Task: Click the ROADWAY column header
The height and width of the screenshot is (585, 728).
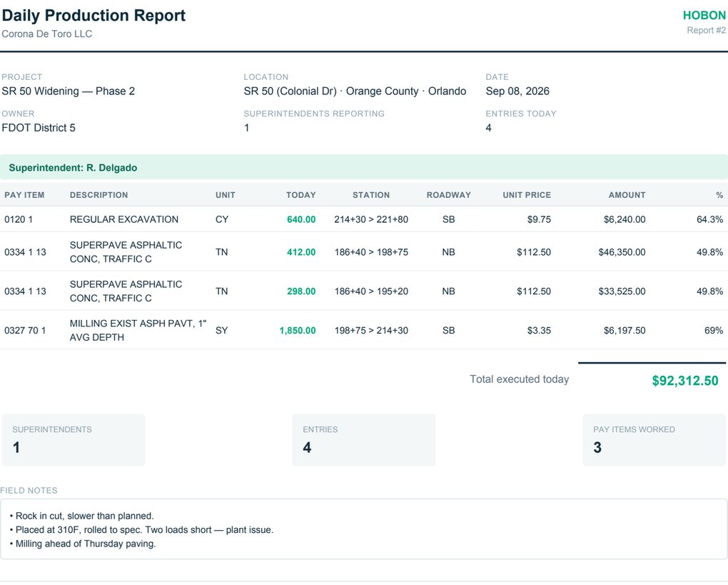Action: pyautogui.click(x=448, y=195)
